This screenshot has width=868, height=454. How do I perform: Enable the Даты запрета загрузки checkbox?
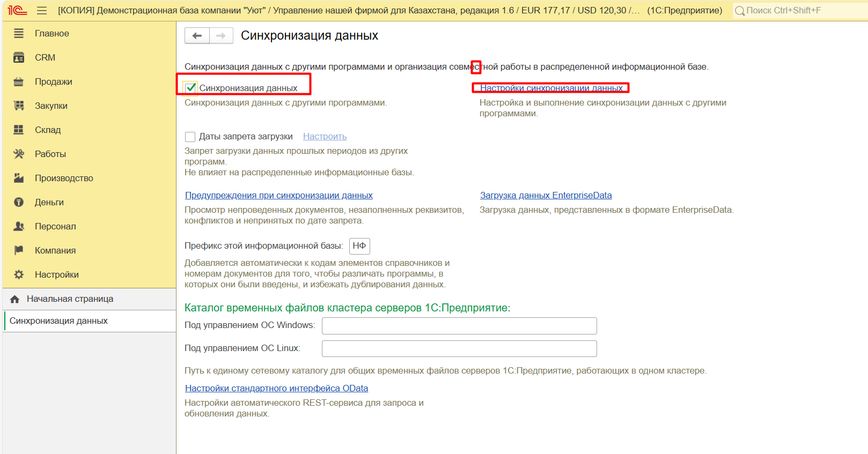(x=190, y=137)
